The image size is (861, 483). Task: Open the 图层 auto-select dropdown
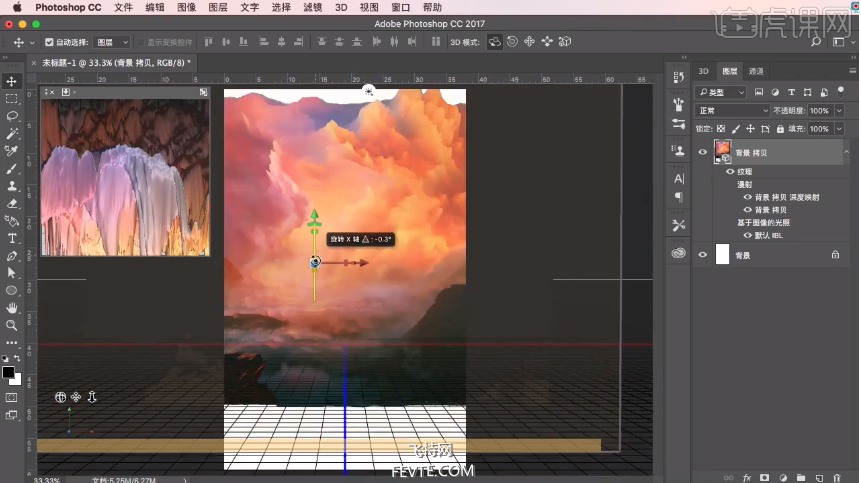click(112, 43)
